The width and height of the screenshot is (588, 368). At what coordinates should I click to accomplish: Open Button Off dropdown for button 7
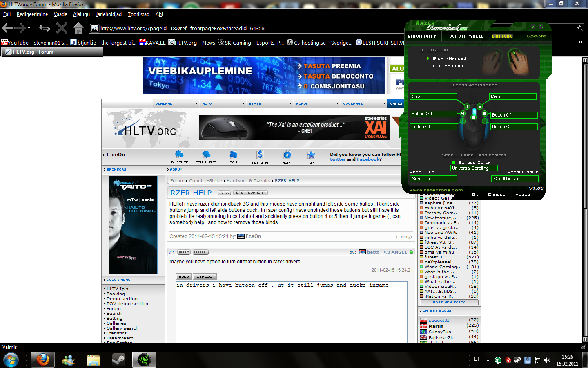tap(514, 127)
